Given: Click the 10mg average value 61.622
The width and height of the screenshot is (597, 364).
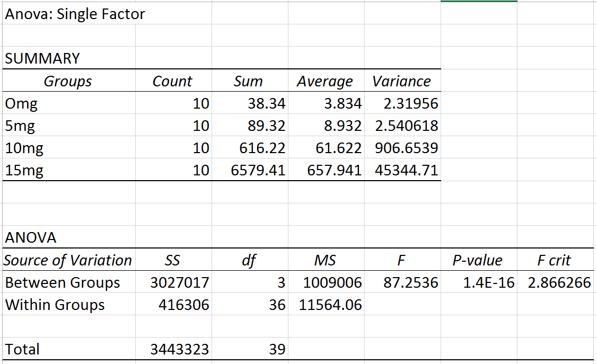Looking at the screenshot, I should coord(338,148).
